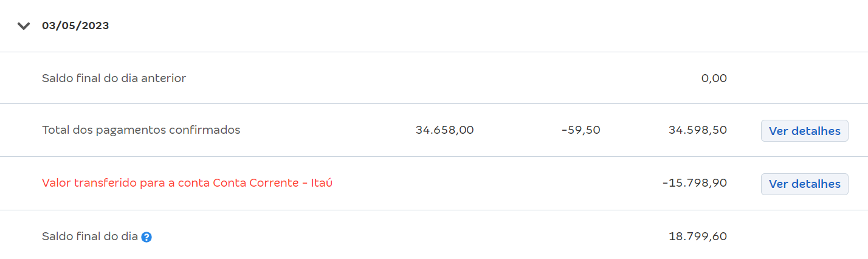Image resolution: width=868 pixels, height=259 pixels.
Task: Collapse the 03/05/2023 section chevron
Action: 24,26
